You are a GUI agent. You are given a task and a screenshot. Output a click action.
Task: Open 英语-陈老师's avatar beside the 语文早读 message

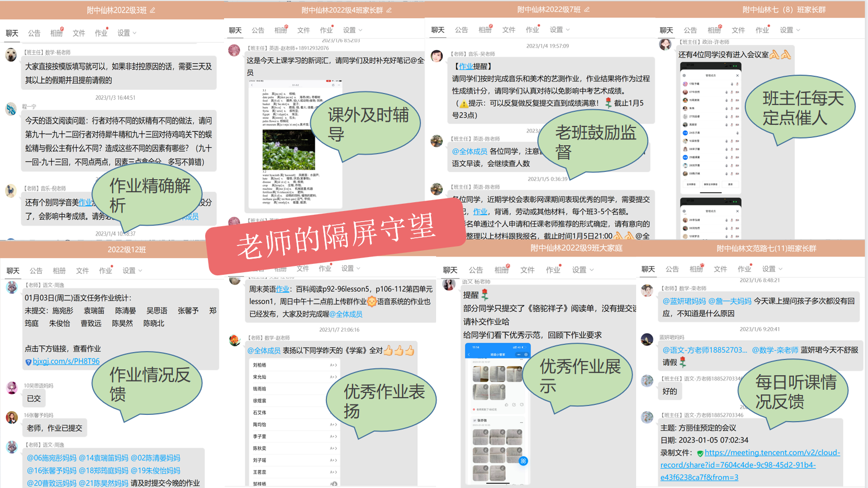[x=437, y=141]
